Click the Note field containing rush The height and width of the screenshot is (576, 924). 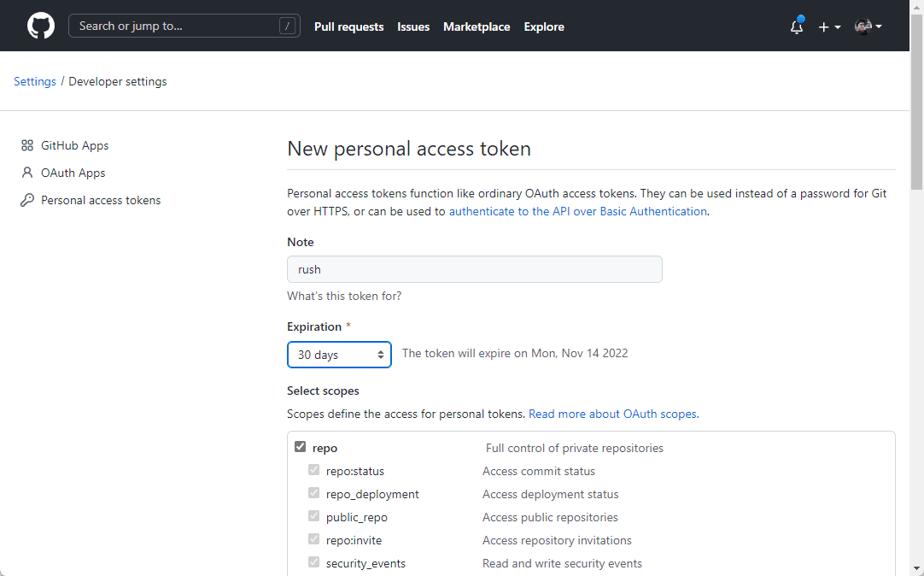tap(474, 269)
